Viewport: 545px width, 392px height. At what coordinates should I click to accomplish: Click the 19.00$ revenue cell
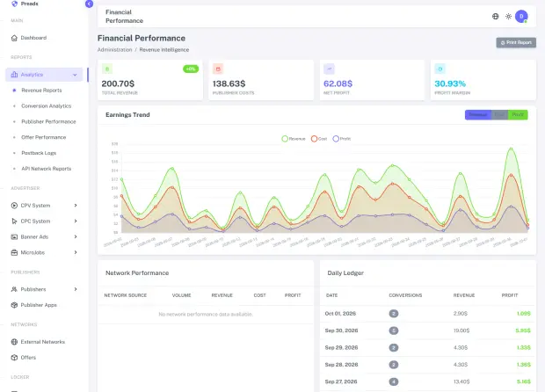pos(461,330)
